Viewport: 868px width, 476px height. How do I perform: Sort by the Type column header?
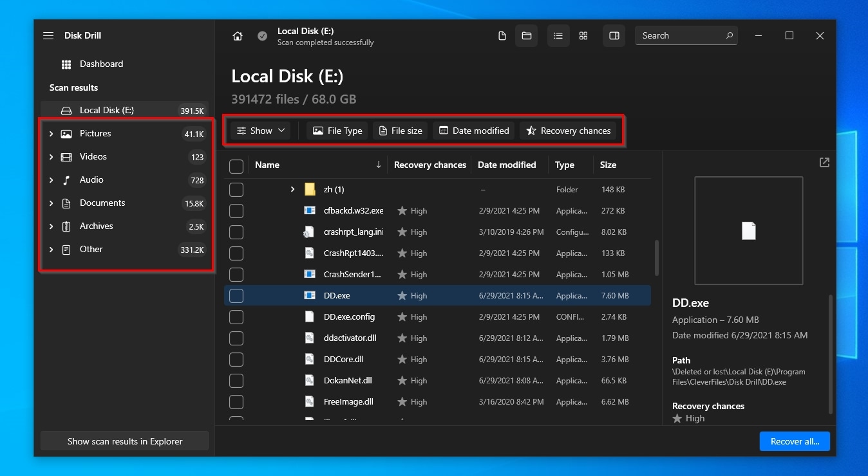point(565,165)
